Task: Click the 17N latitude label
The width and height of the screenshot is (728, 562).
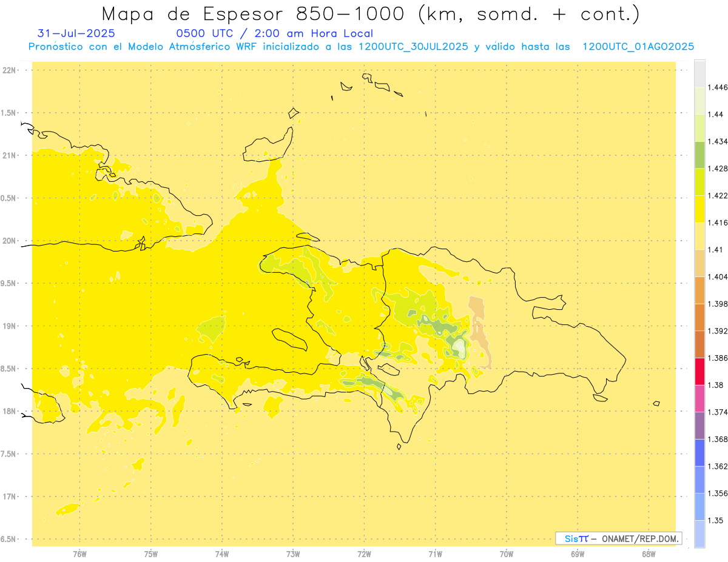Action: point(10,497)
